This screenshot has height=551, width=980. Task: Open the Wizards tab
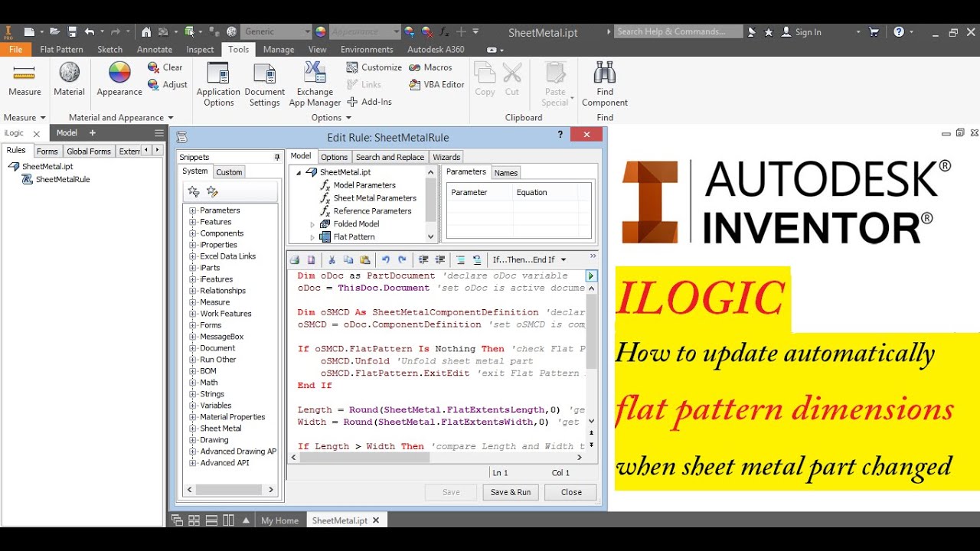[446, 157]
